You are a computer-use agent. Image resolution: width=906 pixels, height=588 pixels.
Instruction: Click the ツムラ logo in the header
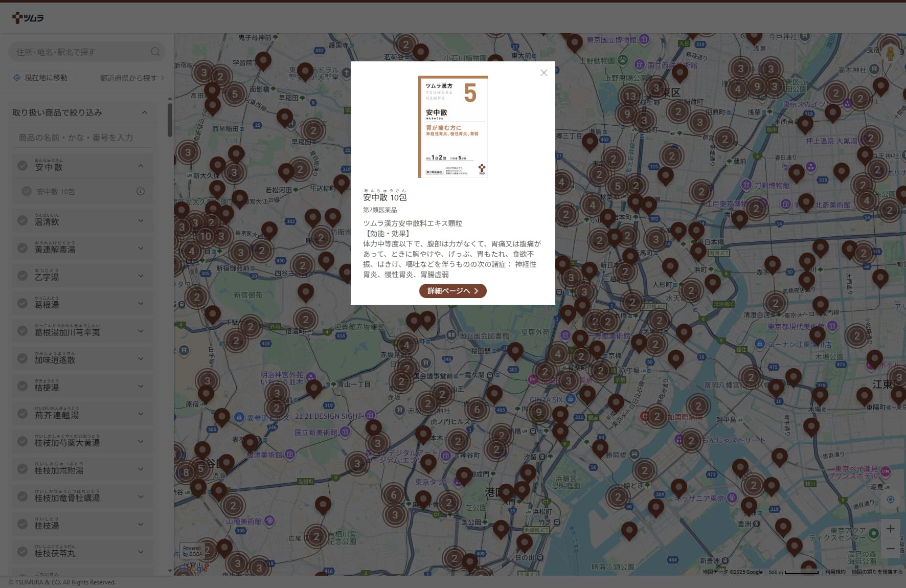(x=28, y=17)
